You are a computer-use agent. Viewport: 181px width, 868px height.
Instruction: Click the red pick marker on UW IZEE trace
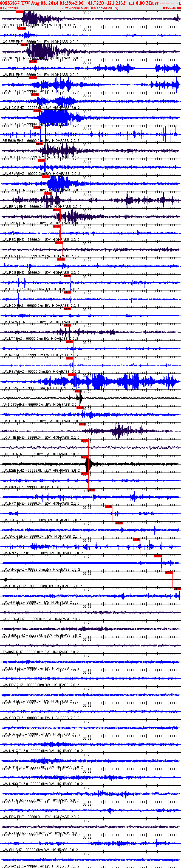pyautogui.click(x=84, y=457)
